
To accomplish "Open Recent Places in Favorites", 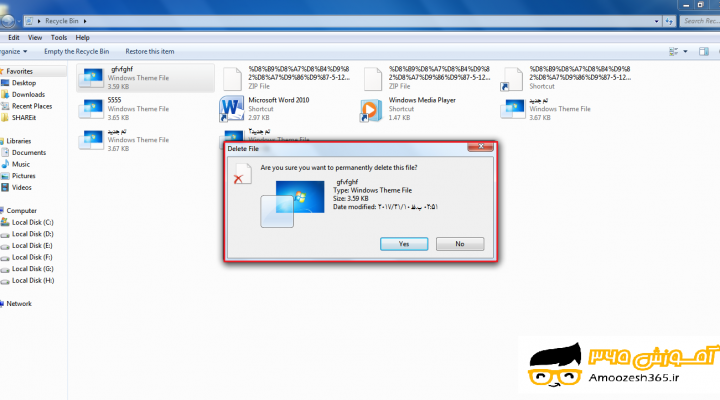I will coord(32,106).
